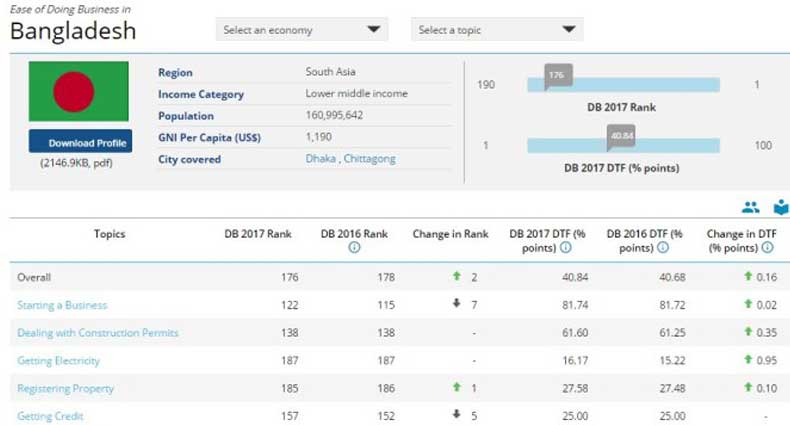Click the 176 rank marker bubble
Screen dimensions: 790x425
[x=557, y=75]
